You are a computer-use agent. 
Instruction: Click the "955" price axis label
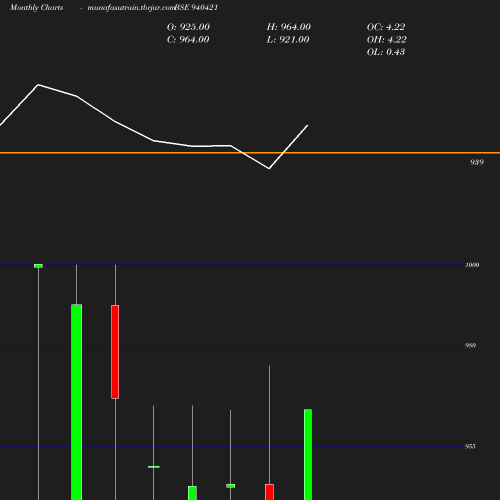click(x=470, y=446)
